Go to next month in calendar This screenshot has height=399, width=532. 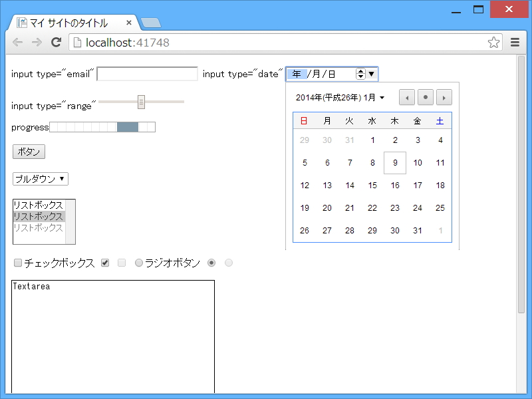click(x=444, y=97)
